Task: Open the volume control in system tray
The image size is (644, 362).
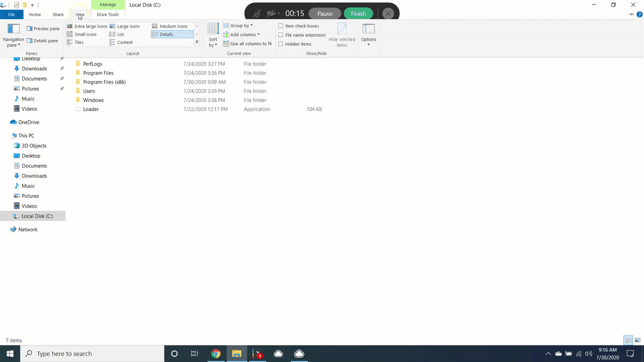Action: tap(588, 353)
